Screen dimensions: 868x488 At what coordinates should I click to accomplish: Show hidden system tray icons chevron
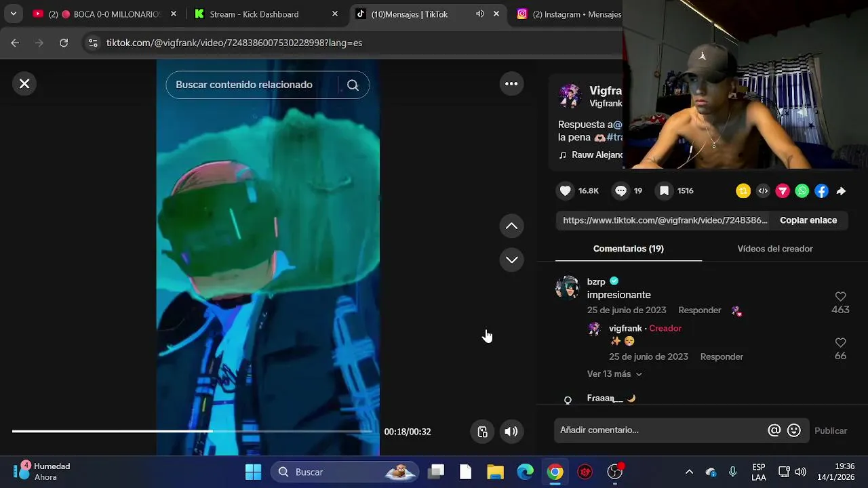[689, 472]
